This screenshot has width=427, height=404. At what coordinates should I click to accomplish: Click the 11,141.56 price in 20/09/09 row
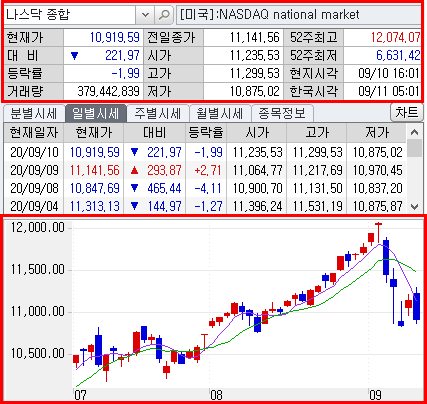pos(95,170)
